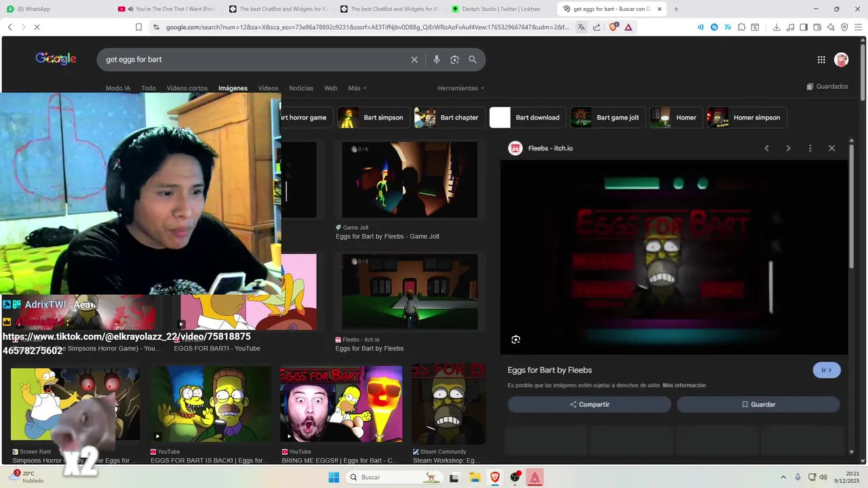Click the Compartir button
868x488 pixels.
click(589, 405)
